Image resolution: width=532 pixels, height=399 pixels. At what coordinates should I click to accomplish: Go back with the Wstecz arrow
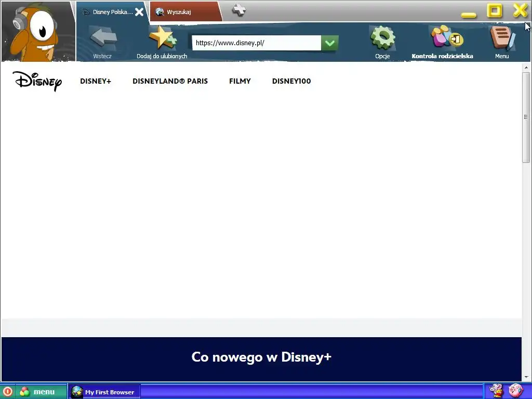[x=103, y=43]
